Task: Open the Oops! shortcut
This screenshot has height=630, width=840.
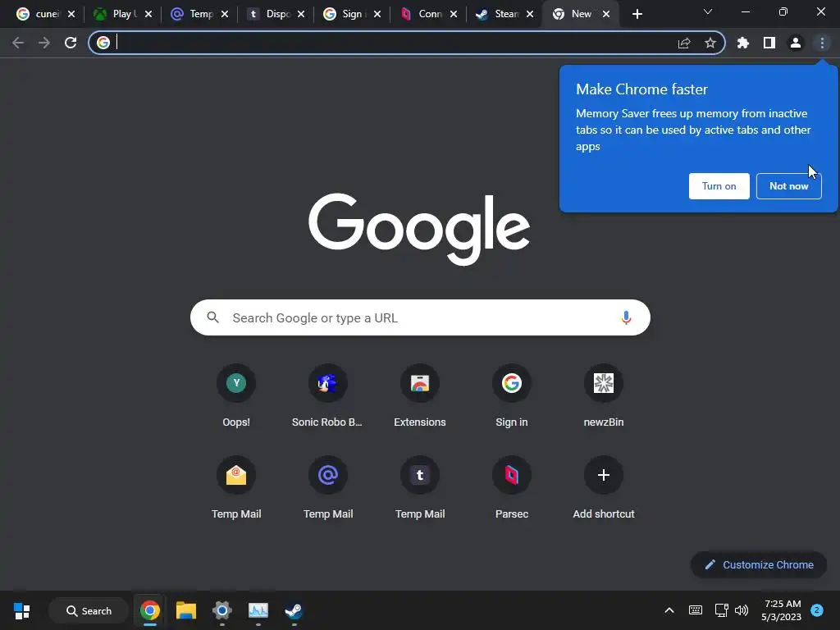Action: [236, 396]
